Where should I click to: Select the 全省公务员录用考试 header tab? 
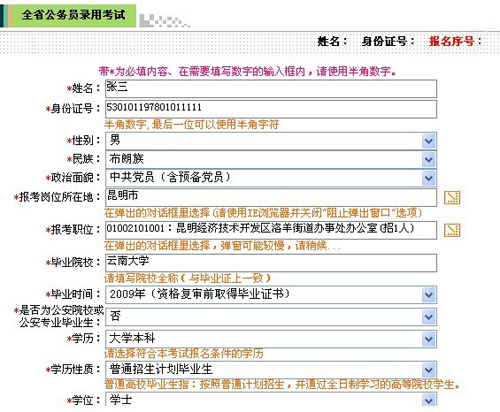click(x=69, y=16)
